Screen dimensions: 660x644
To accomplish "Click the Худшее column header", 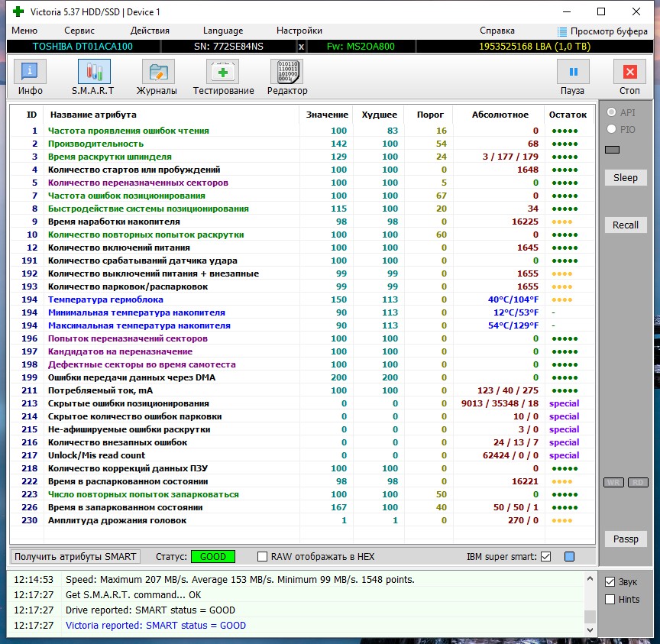I will tap(379, 115).
